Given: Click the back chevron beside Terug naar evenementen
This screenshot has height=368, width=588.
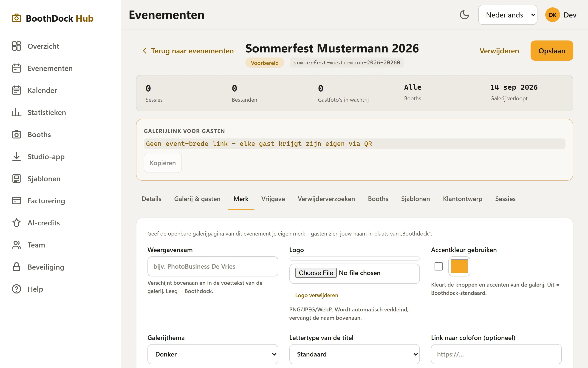Looking at the screenshot, I should [x=144, y=51].
